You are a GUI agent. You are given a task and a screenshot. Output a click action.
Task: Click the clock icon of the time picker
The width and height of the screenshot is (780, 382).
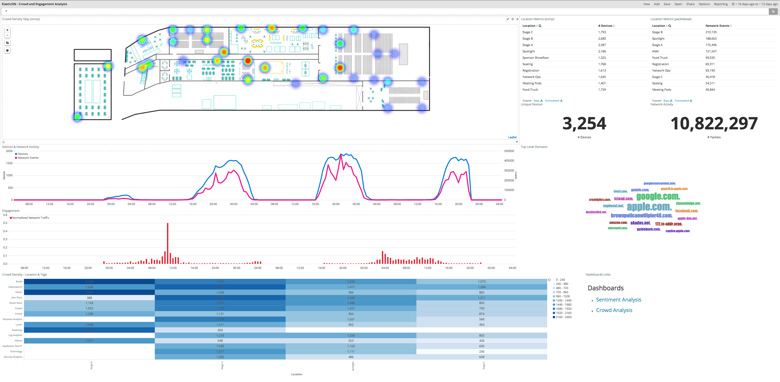tap(734, 4)
